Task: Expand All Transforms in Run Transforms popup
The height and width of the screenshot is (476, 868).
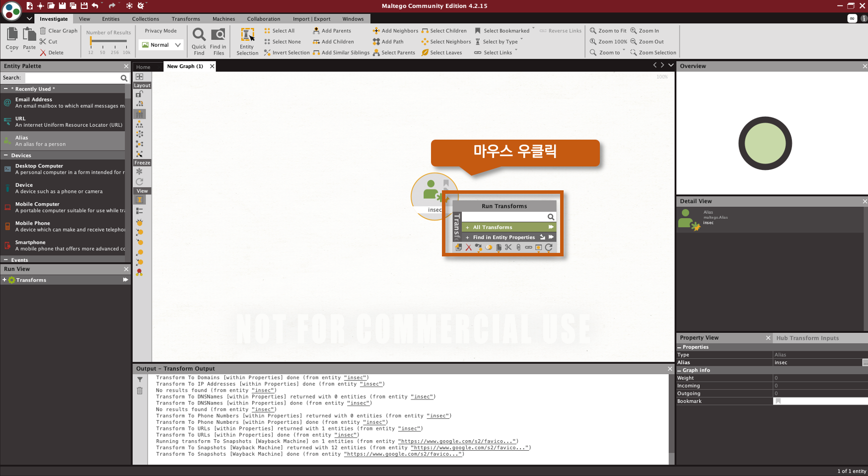Action: click(467, 227)
